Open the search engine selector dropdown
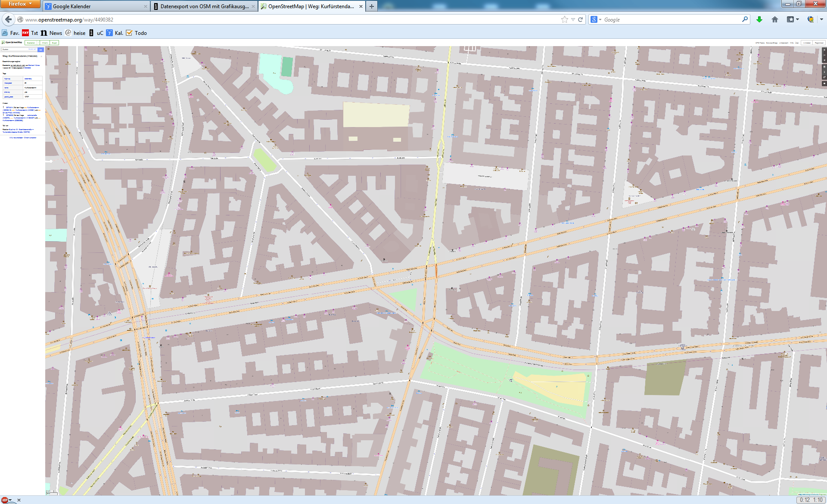827x504 pixels. 596,19
